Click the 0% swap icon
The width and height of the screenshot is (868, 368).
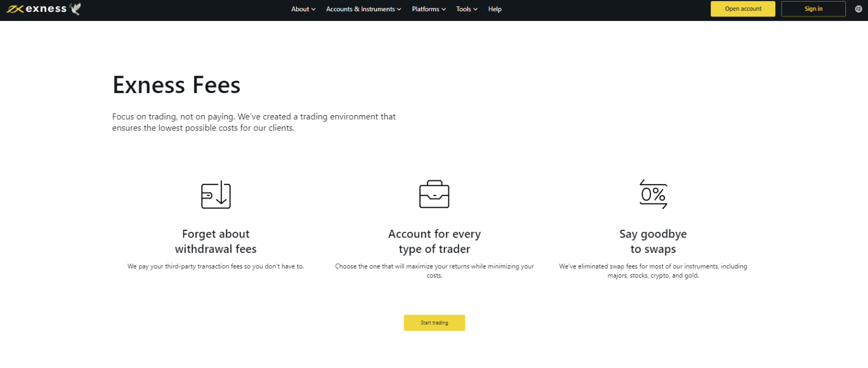tap(653, 194)
